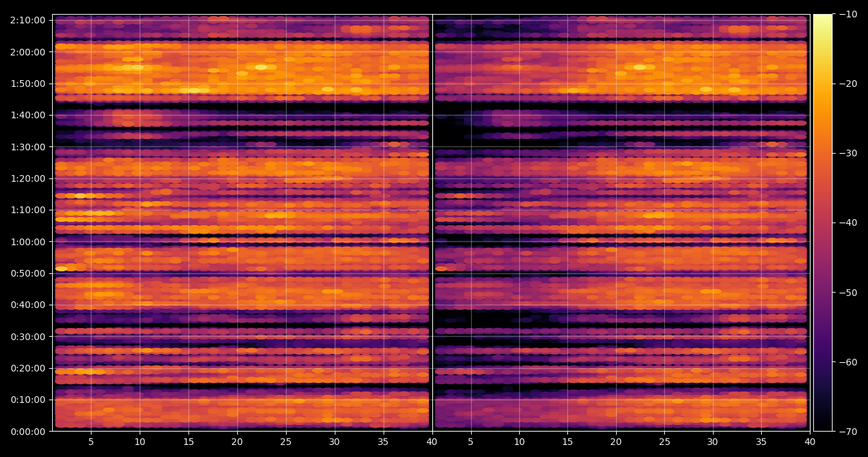The width and height of the screenshot is (868, 457).
Task: Click x-axis label 30 under right heatmap
Action: point(713,442)
